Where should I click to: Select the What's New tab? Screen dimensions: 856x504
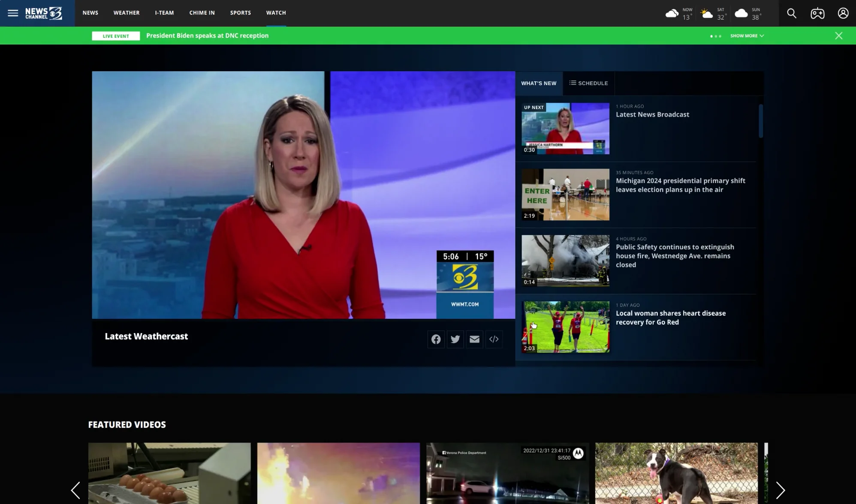(539, 83)
